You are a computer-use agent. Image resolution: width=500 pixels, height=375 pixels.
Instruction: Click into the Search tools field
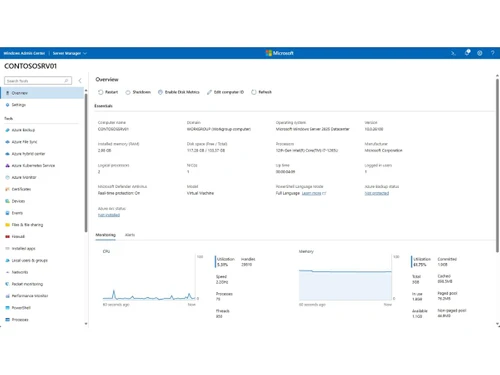click(38, 81)
